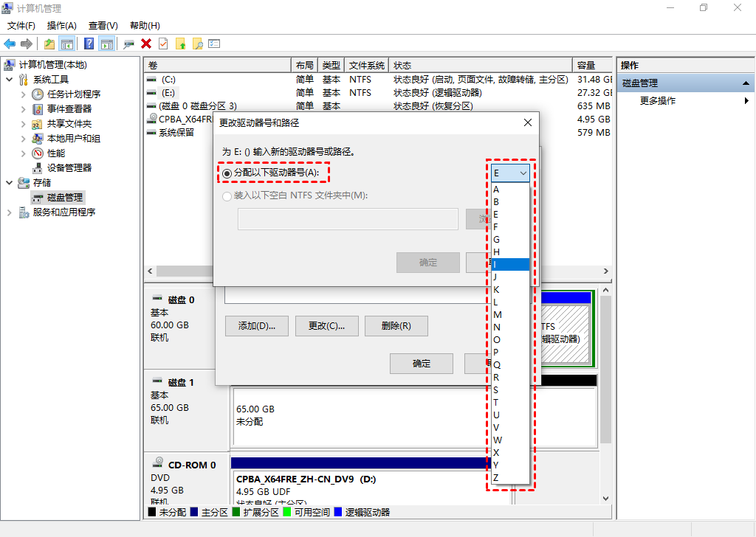756x537 pixels.
Task: Collapse the 系统工具 tree node
Action: coord(9,79)
